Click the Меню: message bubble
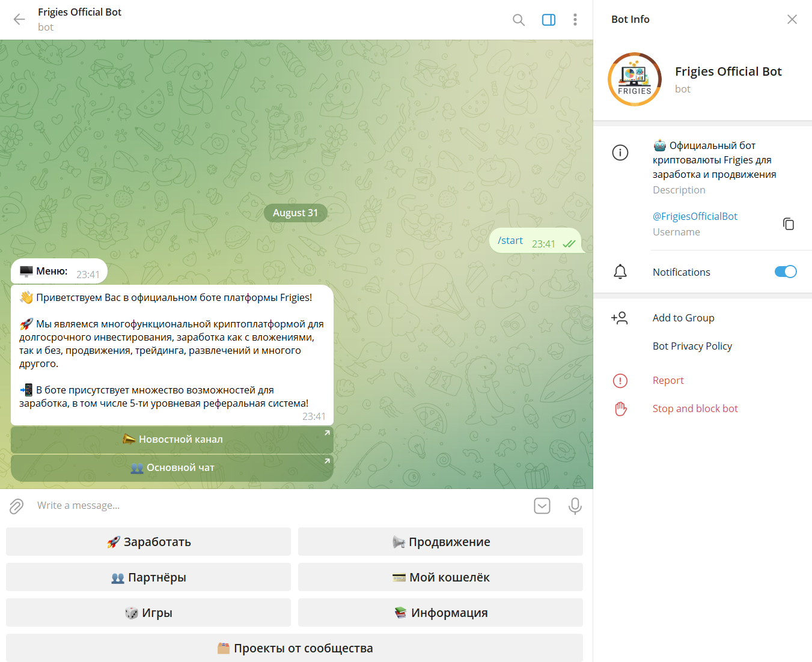 point(59,272)
